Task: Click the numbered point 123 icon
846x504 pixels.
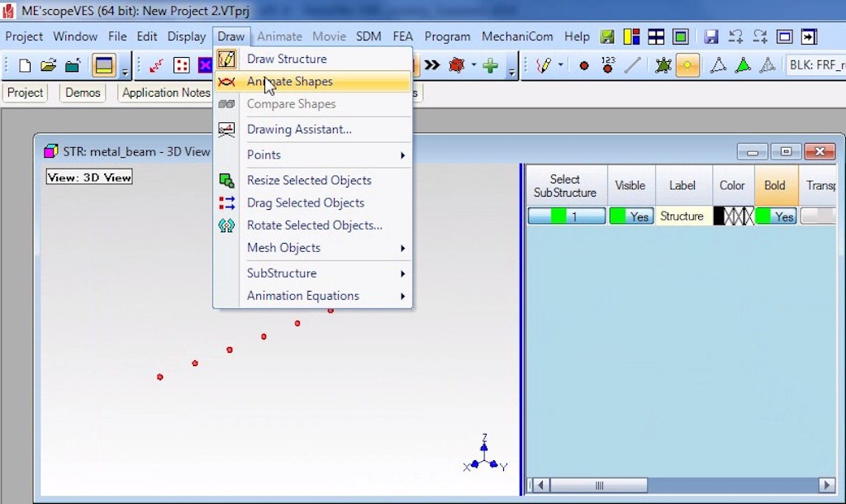Action: pyautogui.click(x=608, y=65)
